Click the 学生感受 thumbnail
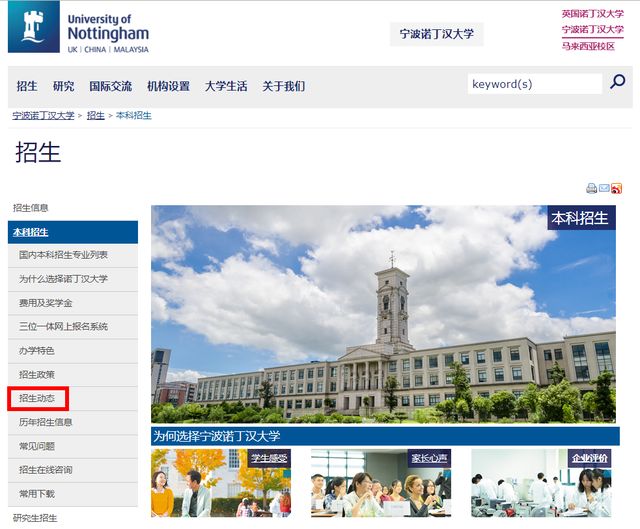 coord(221,483)
